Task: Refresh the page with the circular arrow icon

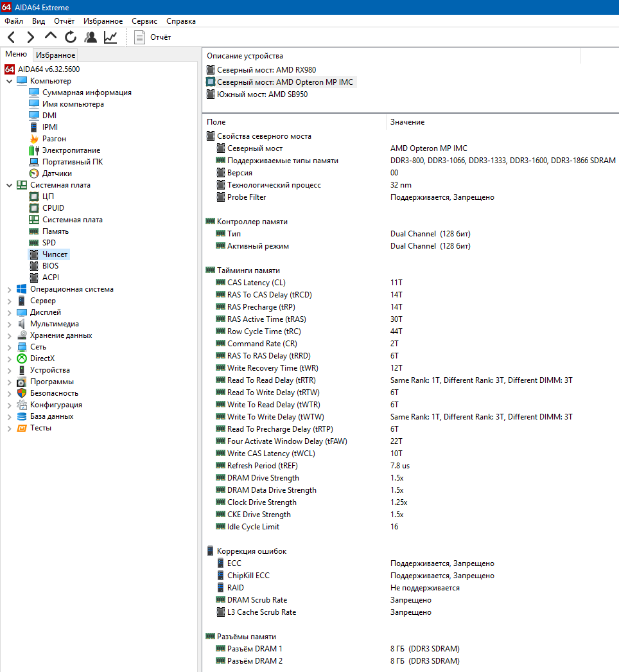Action: coord(71,37)
